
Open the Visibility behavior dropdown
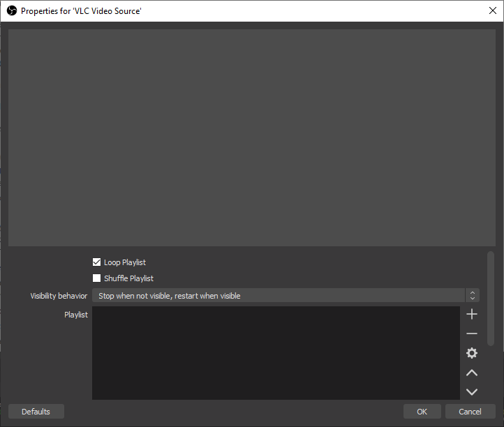coord(286,296)
